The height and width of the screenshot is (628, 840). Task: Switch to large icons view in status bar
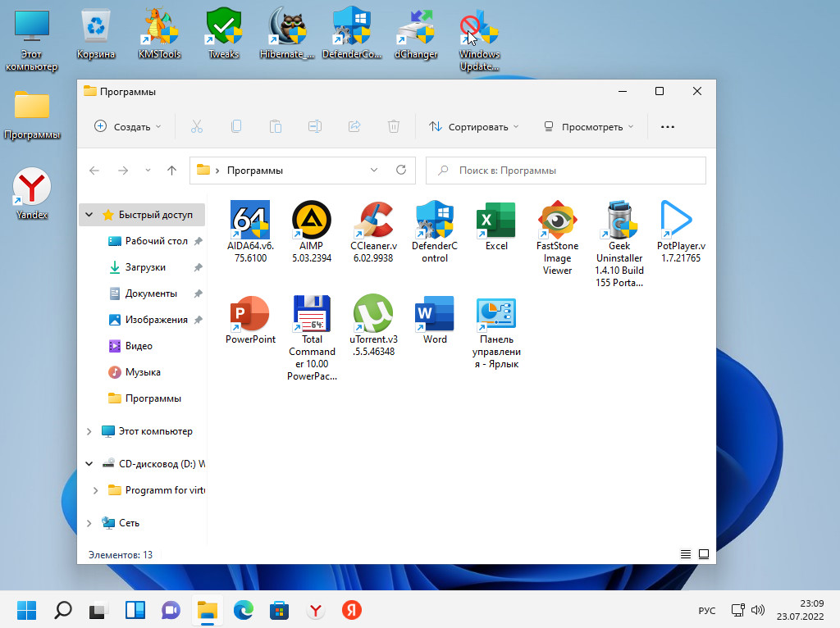pos(704,554)
